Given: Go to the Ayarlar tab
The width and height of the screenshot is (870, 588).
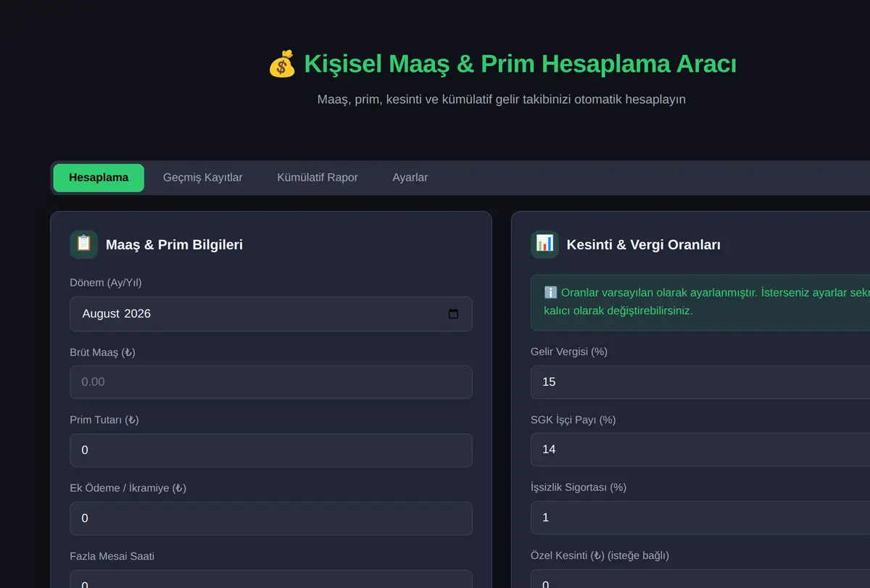Looking at the screenshot, I should click(x=410, y=178).
